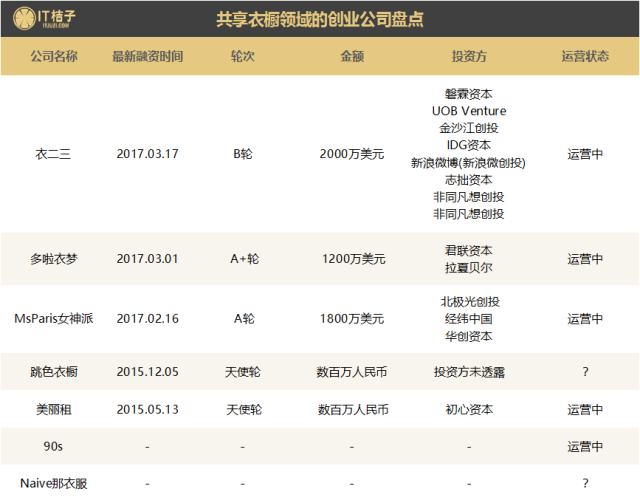The width and height of the screenshot is (640, 503).
Task: Select the date 2015.12.05
Action: tap(147, 372)
